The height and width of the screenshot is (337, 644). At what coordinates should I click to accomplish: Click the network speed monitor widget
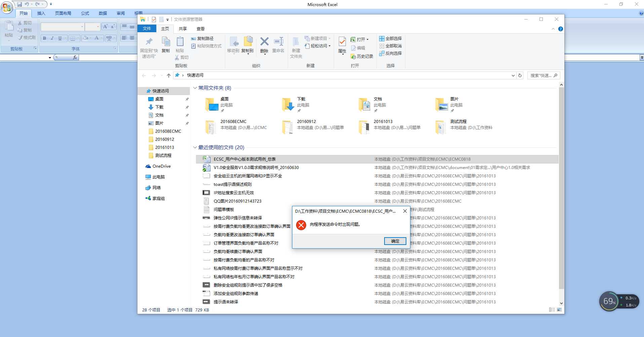(x=619, y=301)
